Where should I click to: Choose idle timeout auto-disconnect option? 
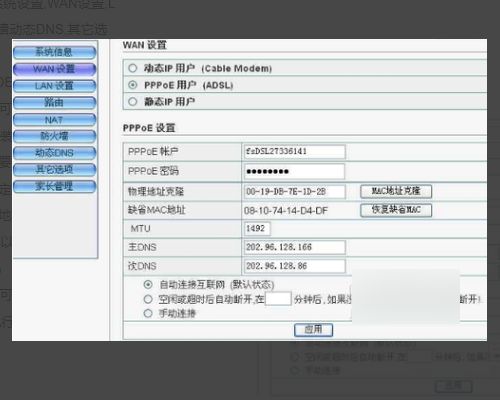[x=148, y=299]
